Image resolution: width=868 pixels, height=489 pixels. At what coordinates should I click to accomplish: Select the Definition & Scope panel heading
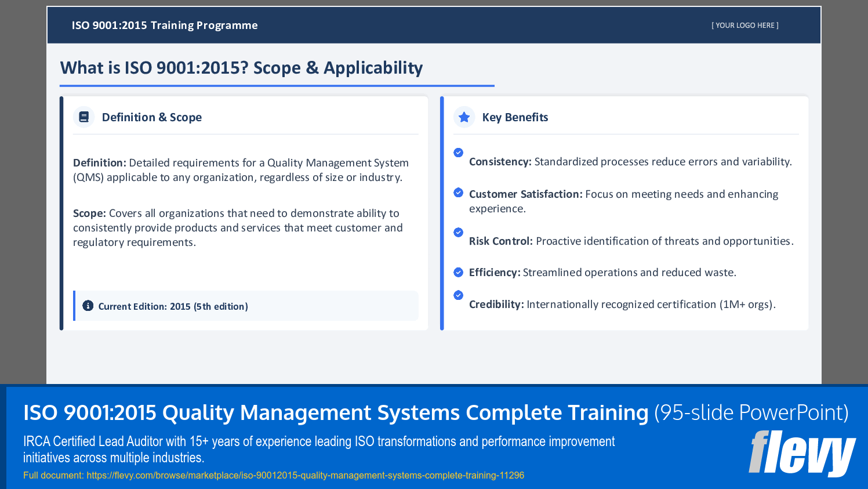tap(152, 117)
